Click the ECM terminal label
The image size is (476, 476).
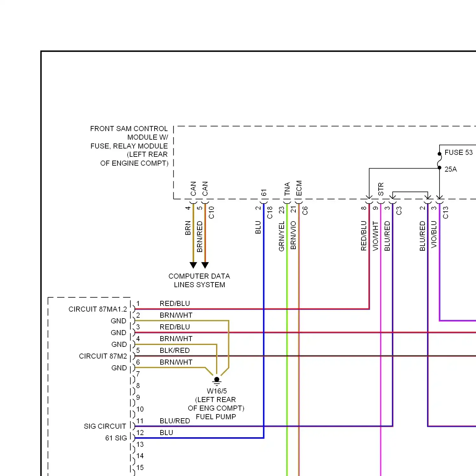[x=299, y=188]
